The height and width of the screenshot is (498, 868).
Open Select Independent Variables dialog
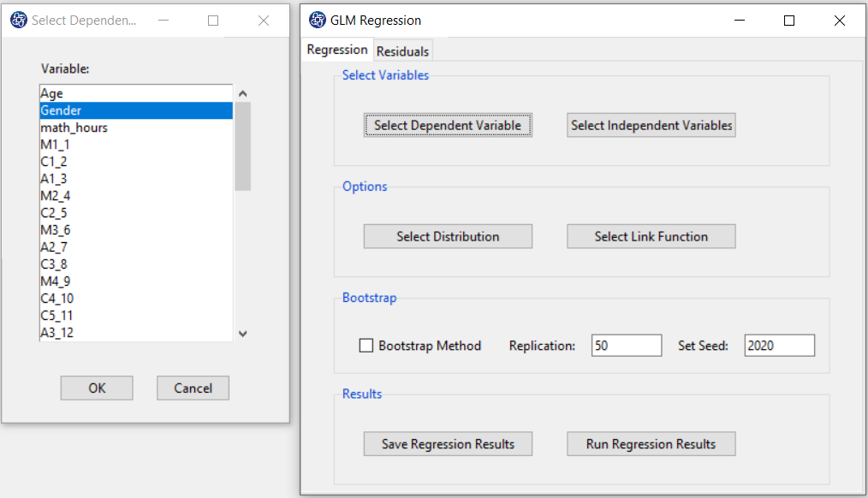pos(651,125)
